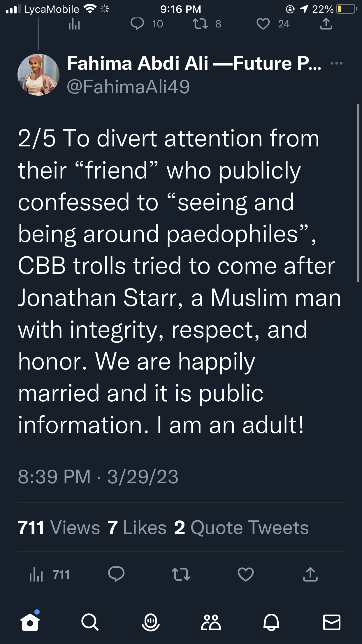
Task: Tap the share icon below the tweet
Action: 310,574
